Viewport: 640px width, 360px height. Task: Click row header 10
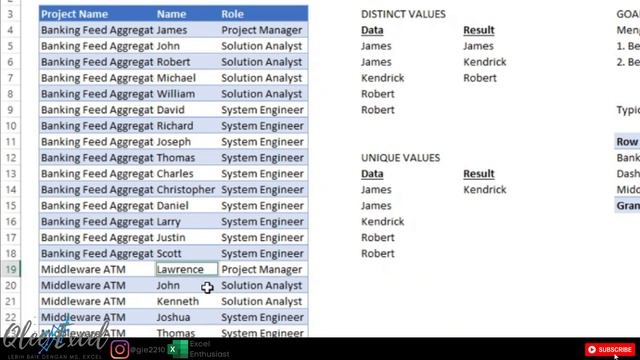(11, 126)
